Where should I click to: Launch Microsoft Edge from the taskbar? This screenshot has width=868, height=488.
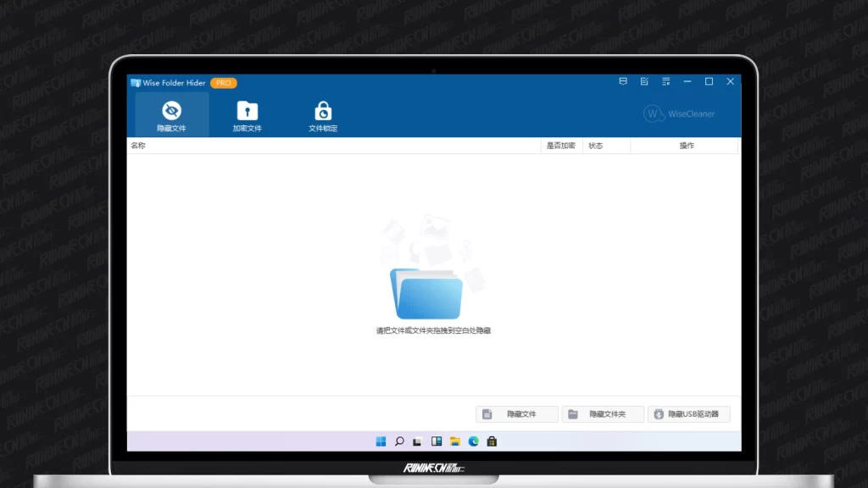click(x=473, y=441)
